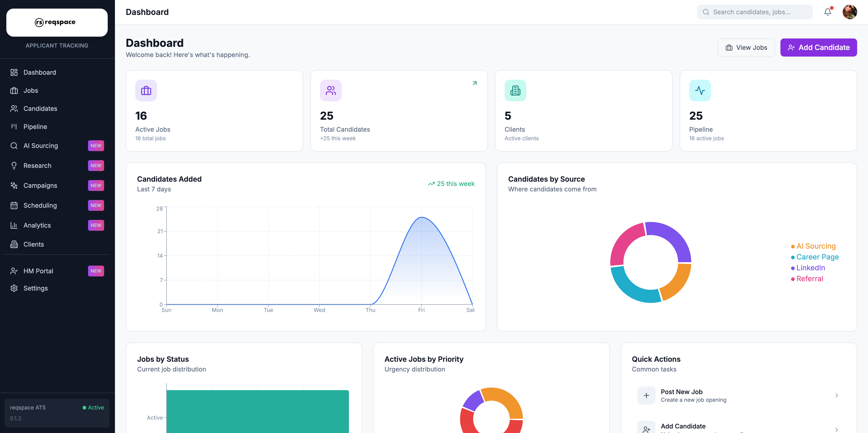Click the Search candidates, jobs field
This screenshot has width=868, height=433.
755,12
